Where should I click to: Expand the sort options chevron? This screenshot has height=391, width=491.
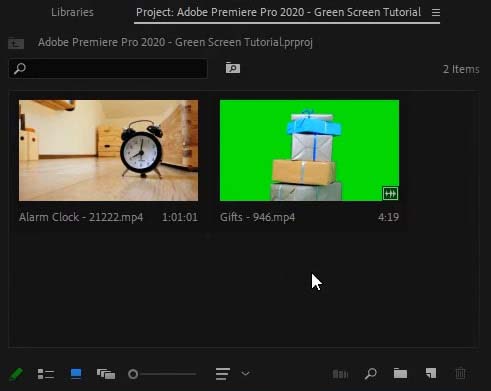pos(245,374)
